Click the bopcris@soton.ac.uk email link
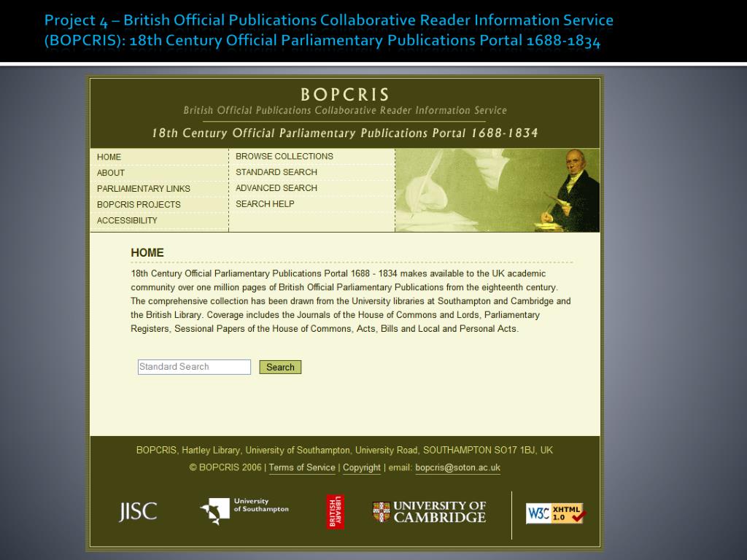This screenshot has width=747, height=560. coord(458,467)
